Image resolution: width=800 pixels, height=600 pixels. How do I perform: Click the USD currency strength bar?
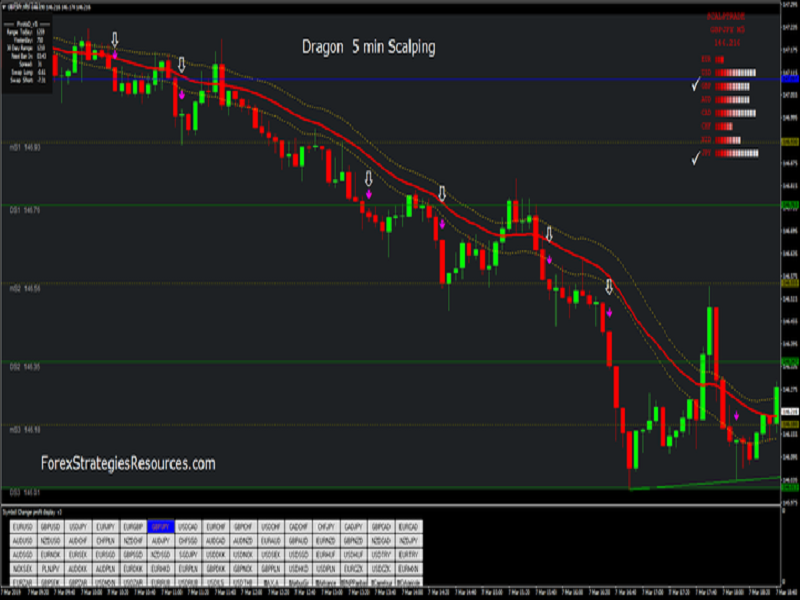tap(735, 73)
